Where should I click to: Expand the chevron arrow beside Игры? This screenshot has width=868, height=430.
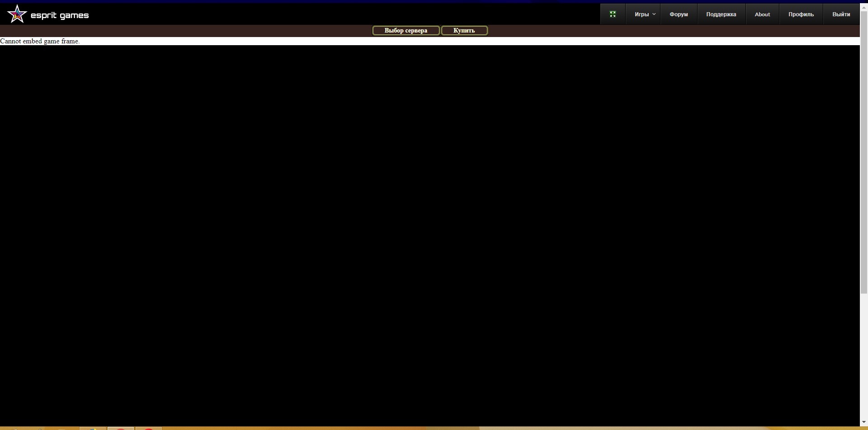tap(654, 14)
